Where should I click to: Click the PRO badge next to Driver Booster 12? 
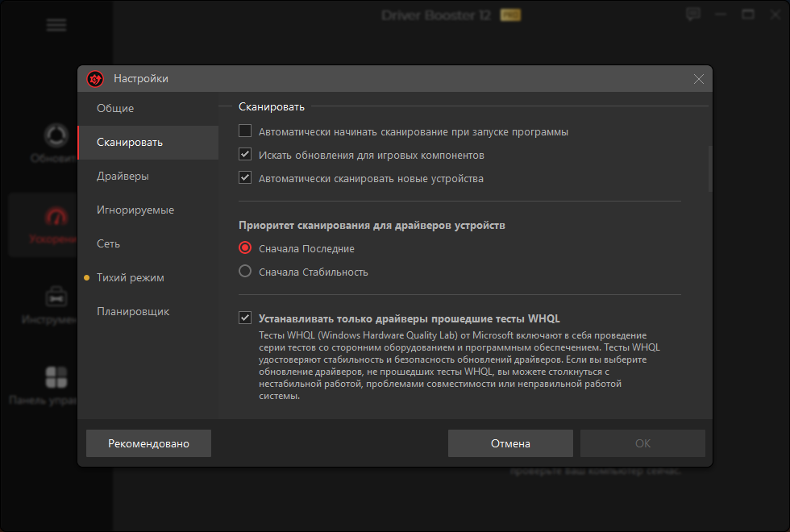[510, 15]
